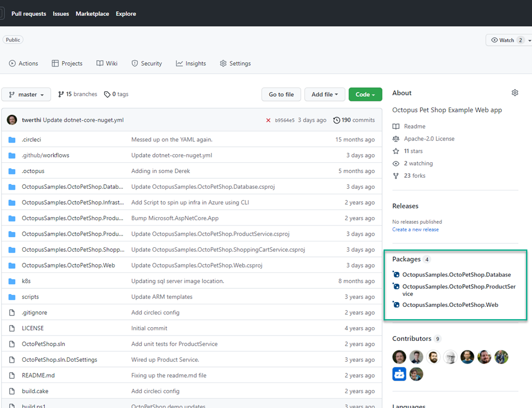Select Marketplace in the top navigation

point(92,13)
